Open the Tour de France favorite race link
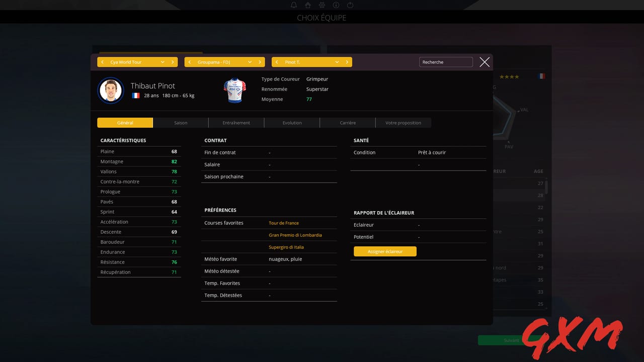This screenshot has height=362, width=644. tap(285, 223)
